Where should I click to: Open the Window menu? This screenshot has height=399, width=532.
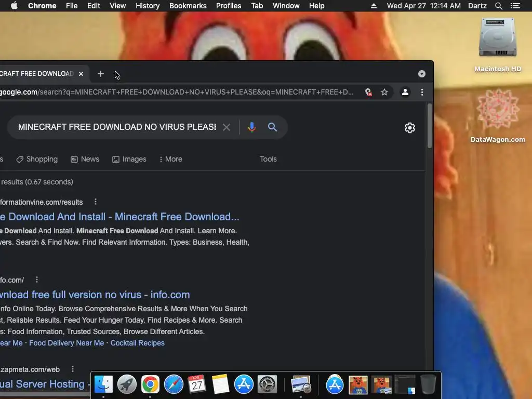tap(286, 6)
